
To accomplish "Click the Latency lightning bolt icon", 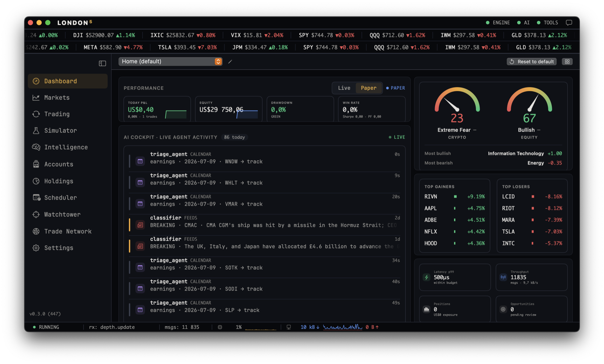I will pyautogui.click(x=426, y=277).
